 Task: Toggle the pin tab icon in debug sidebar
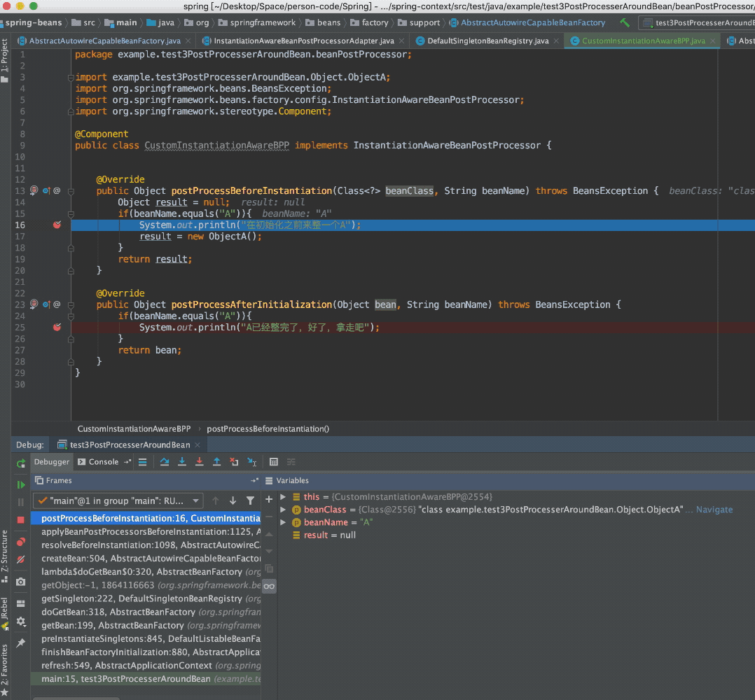21,642
